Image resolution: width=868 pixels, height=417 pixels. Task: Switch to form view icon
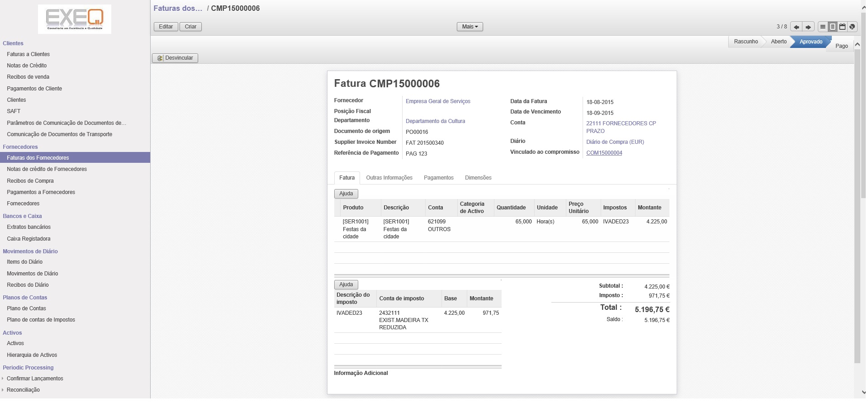click(x=833, y=27)
